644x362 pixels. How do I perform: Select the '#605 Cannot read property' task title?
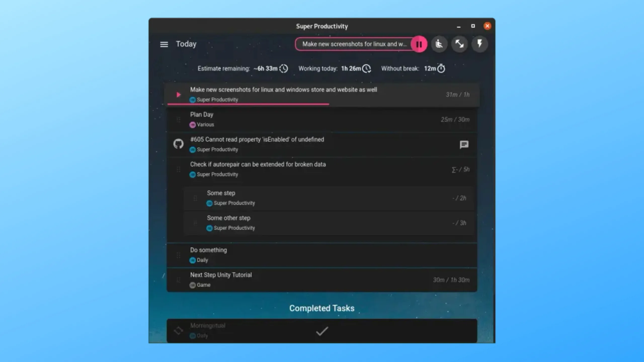[257, 140]
